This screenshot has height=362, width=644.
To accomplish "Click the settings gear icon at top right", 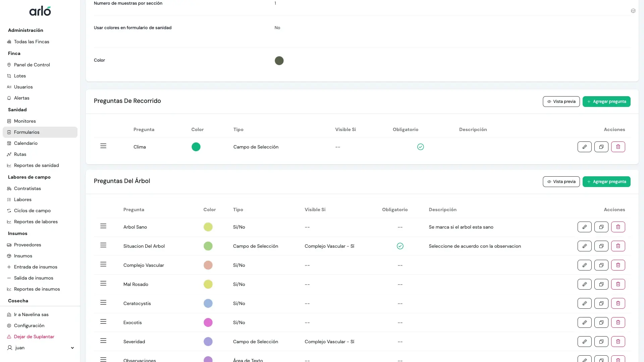I will [x=633, y=11].
